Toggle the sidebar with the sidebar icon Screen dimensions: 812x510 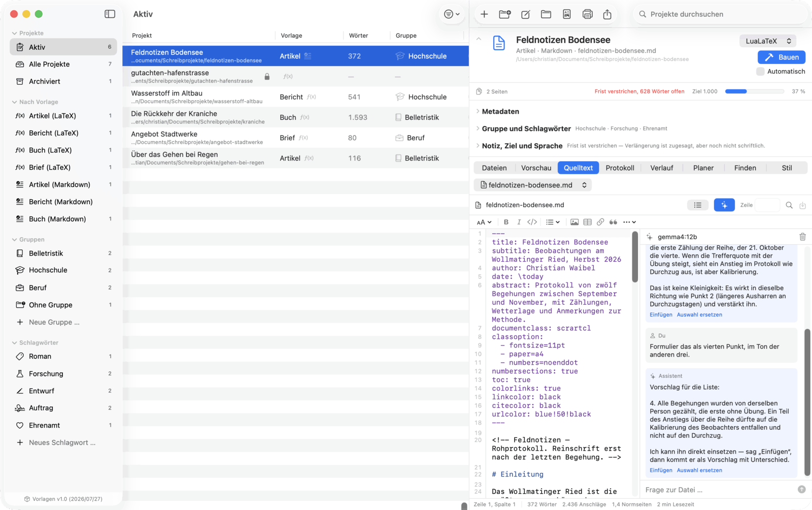point(110,14)
